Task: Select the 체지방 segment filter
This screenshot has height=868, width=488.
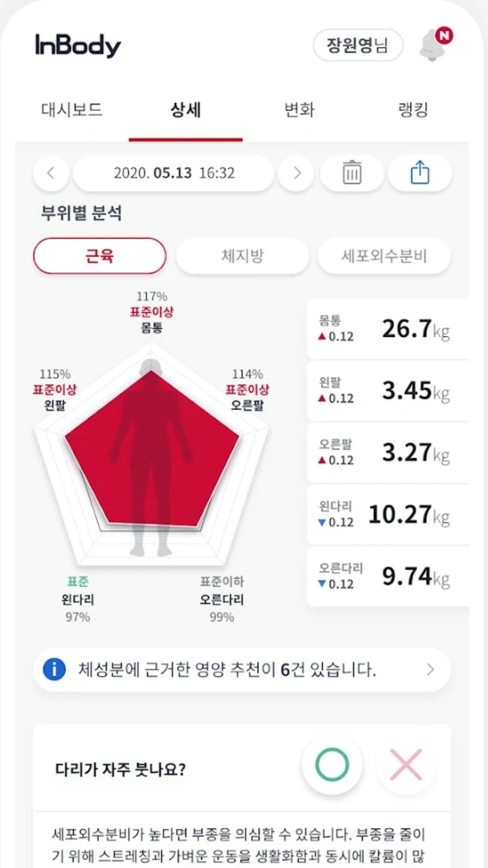Action: [x=242, y=256]
